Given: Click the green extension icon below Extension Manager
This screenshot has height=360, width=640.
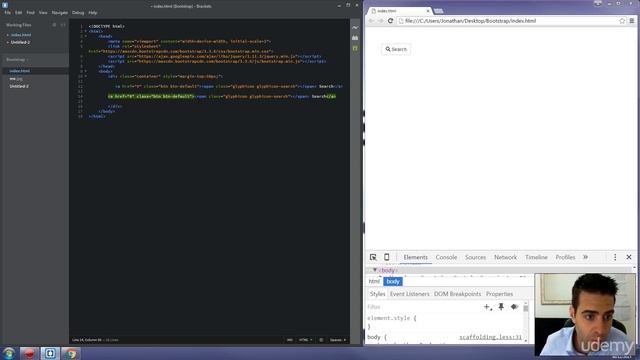Looking at the screenshot, I should tap(355, 48).
